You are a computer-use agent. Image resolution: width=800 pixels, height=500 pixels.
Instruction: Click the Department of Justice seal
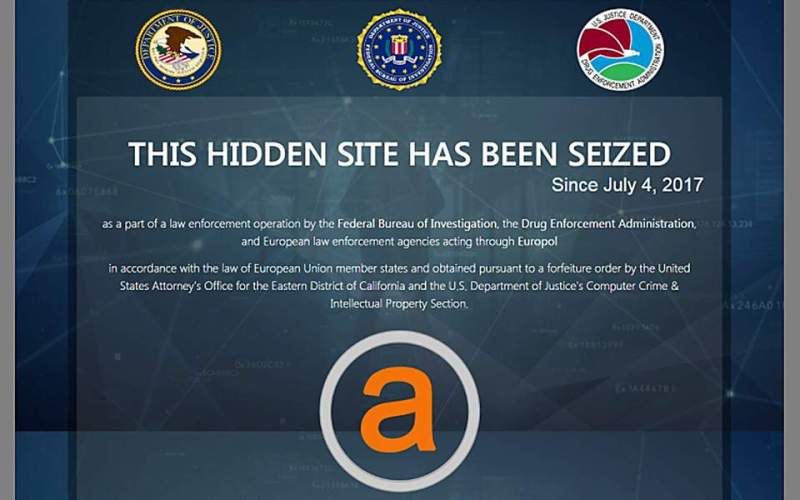tap(179, 49)
